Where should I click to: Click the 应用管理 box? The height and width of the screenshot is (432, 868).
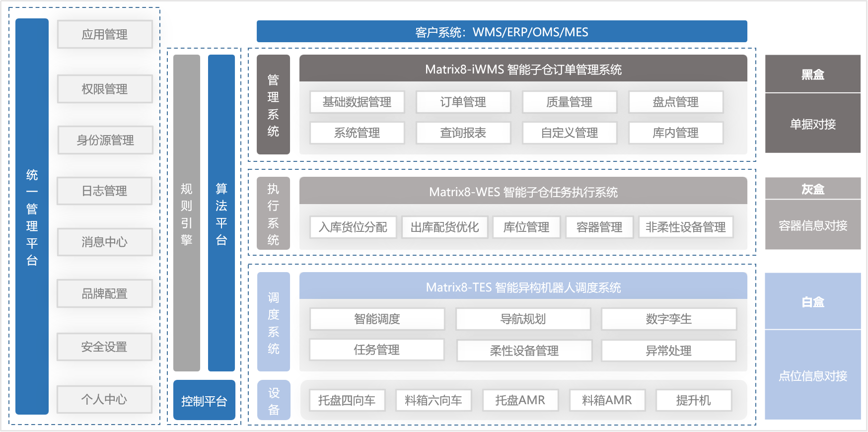(x=105, y=34)
